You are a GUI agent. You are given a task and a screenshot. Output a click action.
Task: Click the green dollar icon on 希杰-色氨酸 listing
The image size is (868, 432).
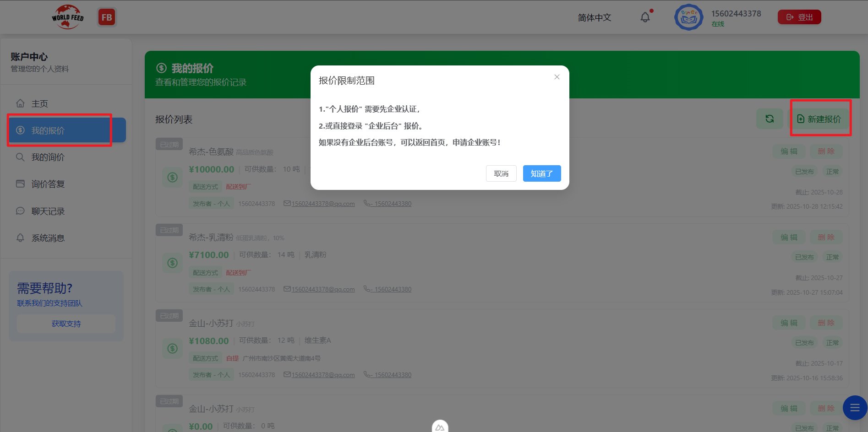[172, 177]
